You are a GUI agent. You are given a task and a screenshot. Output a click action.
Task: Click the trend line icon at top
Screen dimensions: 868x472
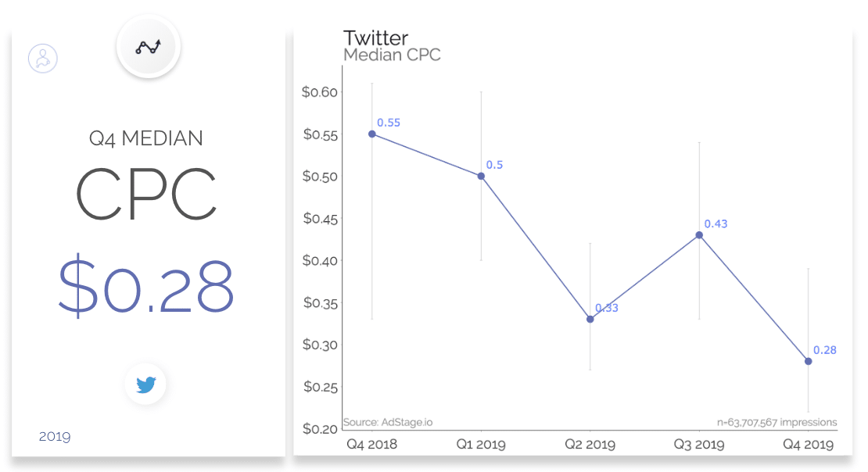149,47
